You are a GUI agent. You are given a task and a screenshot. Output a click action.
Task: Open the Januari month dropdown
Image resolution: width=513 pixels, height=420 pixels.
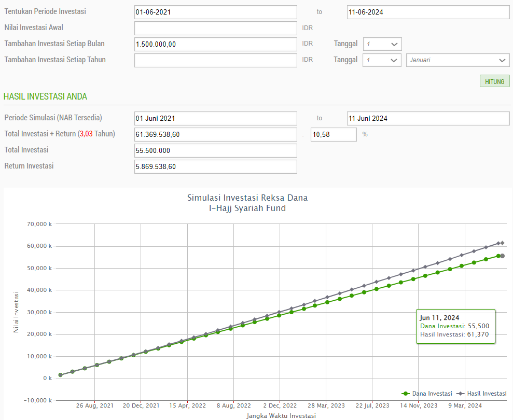tap(457, 60)
